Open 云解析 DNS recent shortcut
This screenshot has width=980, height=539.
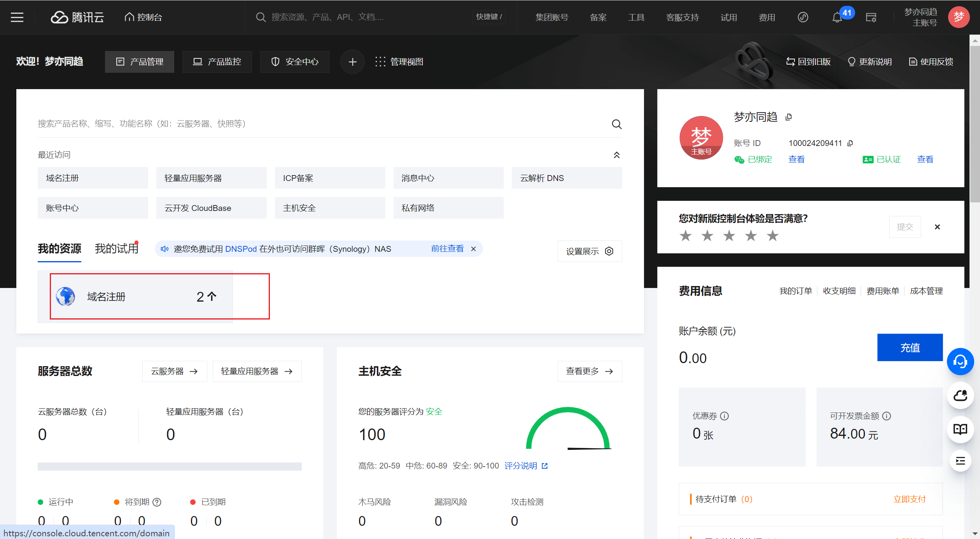click(567, 178)
